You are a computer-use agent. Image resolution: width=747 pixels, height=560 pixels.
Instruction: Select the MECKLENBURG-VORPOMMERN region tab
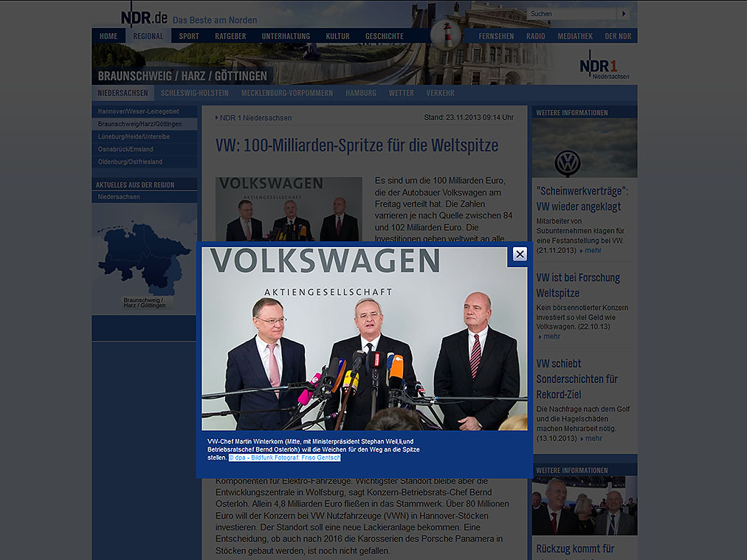pos(287,93)
